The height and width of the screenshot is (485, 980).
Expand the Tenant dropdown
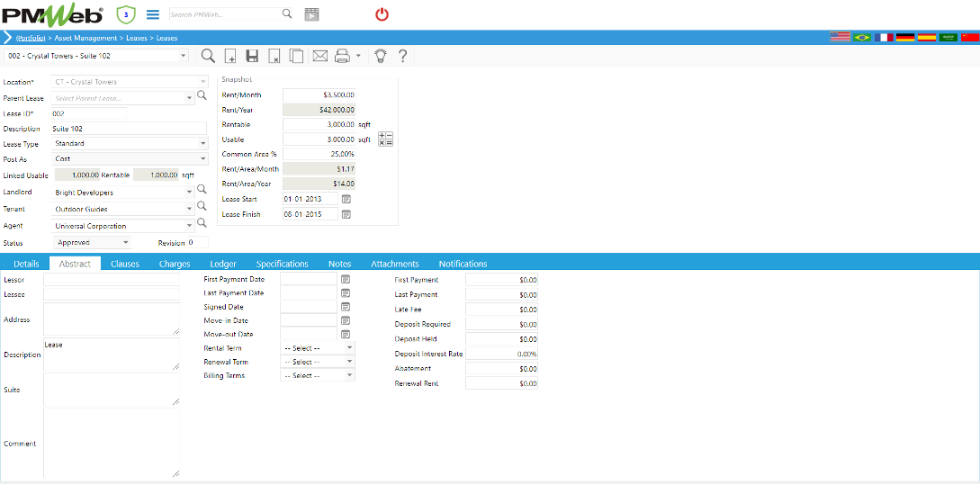click(x=189, y=210)
